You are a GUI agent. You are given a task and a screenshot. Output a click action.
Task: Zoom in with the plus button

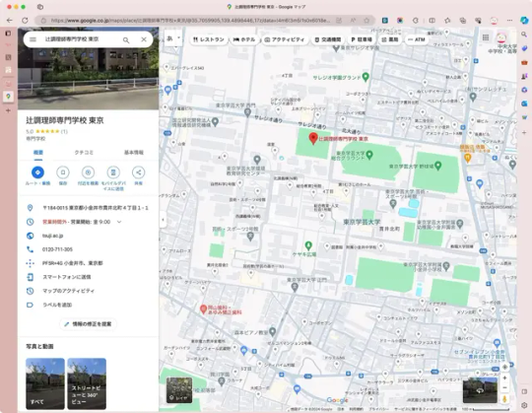[x=504, y=379]
